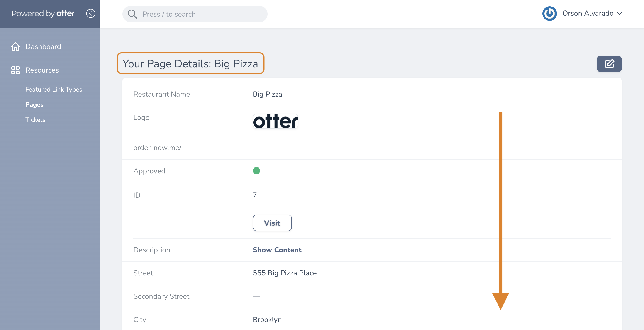Viewport: 644px width, 330px height.
Task: Click the chevron next to Orson Alvarado
Action: (x=619, y=14)
